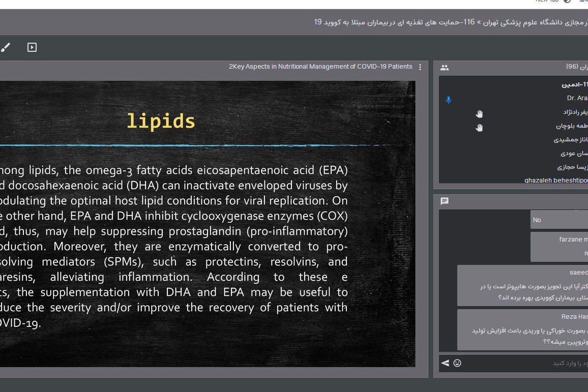
Task: Click the play-box icon in the toolbar
Action: [x=32, y=47]
